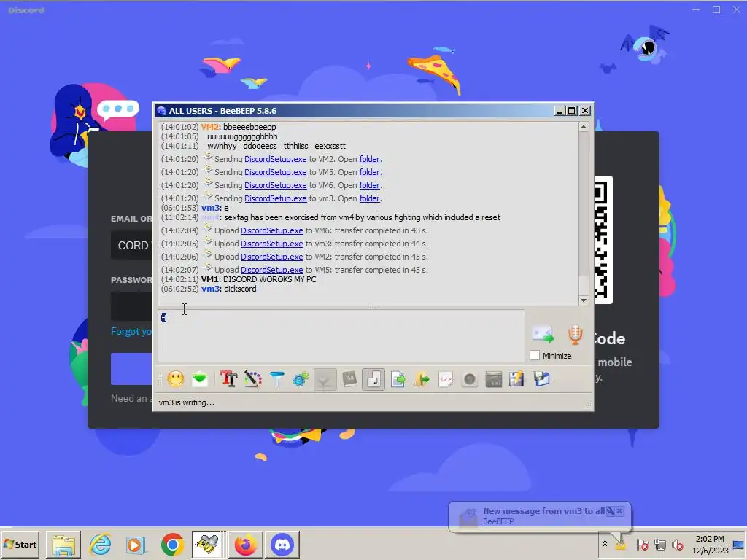Open folder link in Sending to vm3 row
Image resolution: width=747 pixels, height=560 pixels.
click(370, 198)
